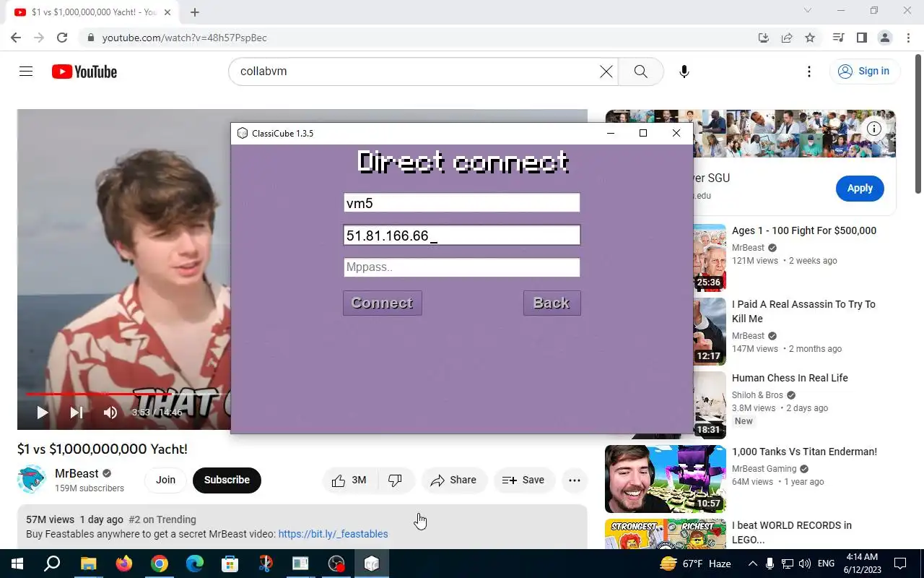Start voice search with microphone icon

click(684, 72)
